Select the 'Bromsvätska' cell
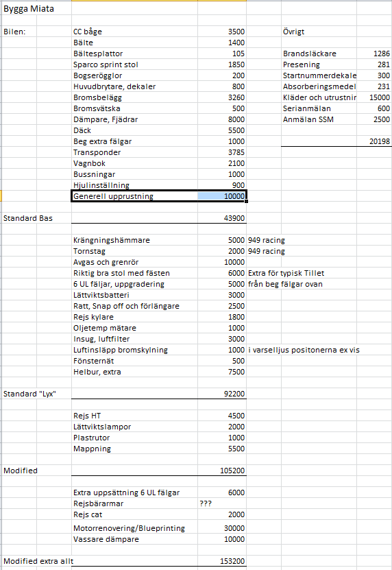392x570 pixels. [134, 108]
